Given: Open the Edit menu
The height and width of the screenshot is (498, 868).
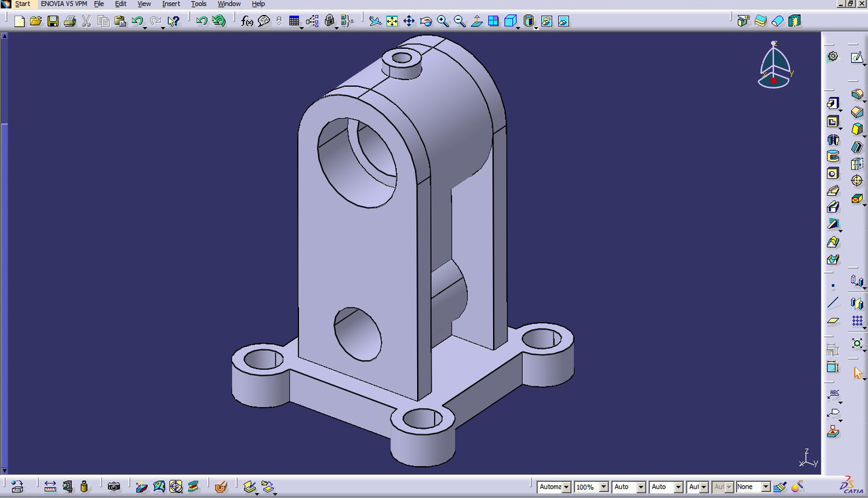Looking at the screenshot, I should [x=121, y=4].
